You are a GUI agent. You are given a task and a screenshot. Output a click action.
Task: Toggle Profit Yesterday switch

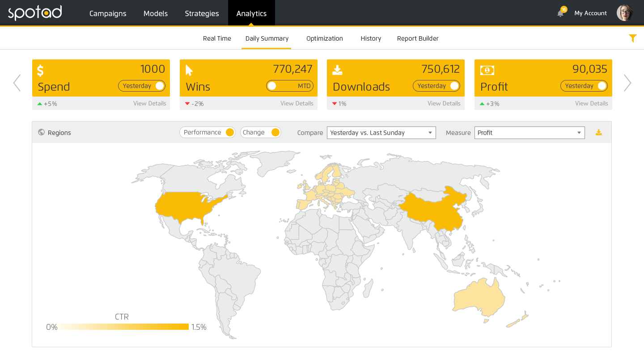tap(584, 86)
